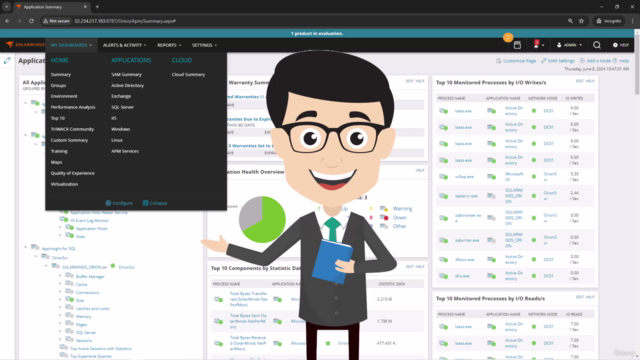The height and width of the screenshot is (360, 640).
Task: Expand Cache tree item
Action: point(60,284)
